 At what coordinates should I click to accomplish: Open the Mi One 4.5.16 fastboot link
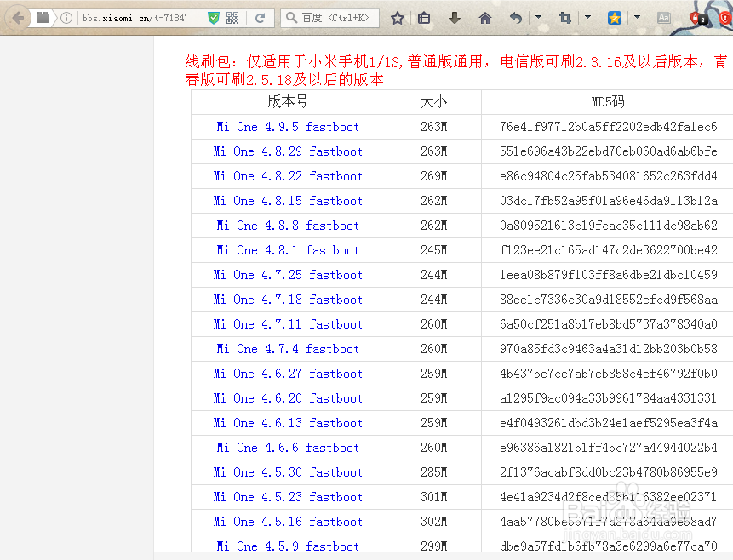pyautogui.click(x=288, y=522)
